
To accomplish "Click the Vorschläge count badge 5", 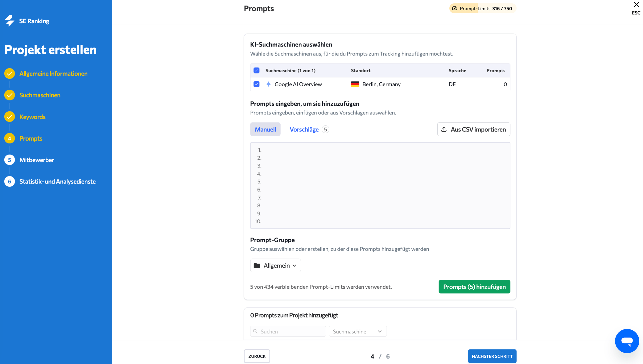I will tap(325, 130).
